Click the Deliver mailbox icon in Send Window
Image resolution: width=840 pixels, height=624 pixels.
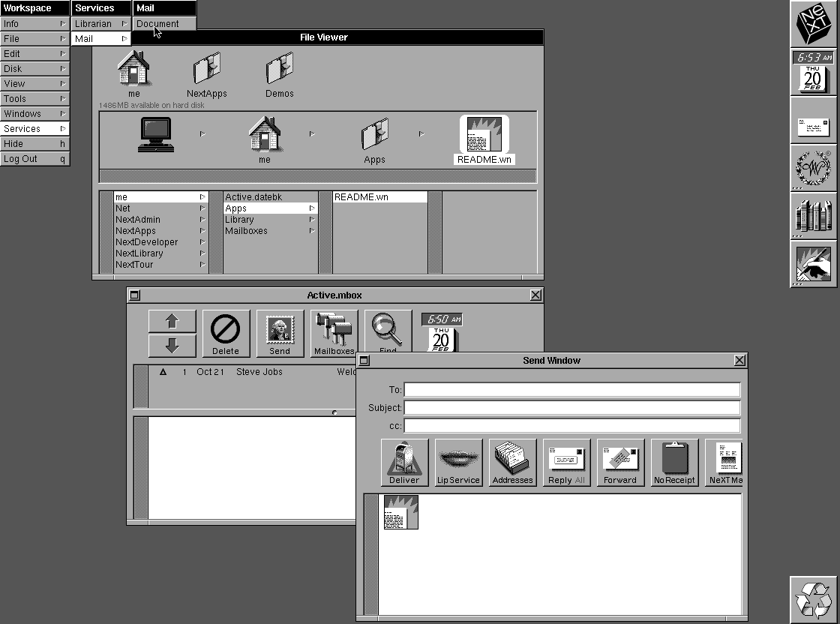pos(404,462)
